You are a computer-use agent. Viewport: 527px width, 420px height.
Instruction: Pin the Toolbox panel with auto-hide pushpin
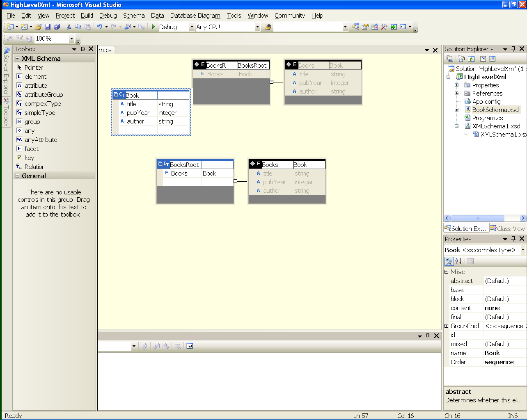82,49
